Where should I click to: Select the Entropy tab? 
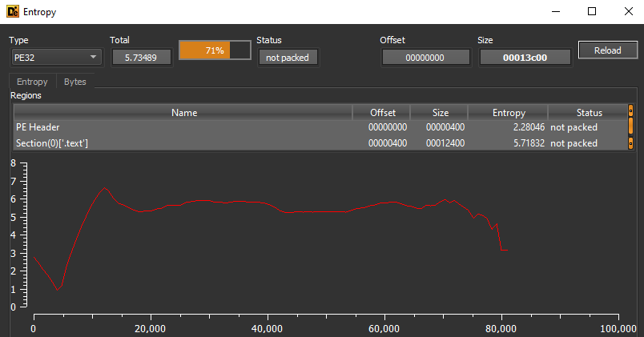32,82
